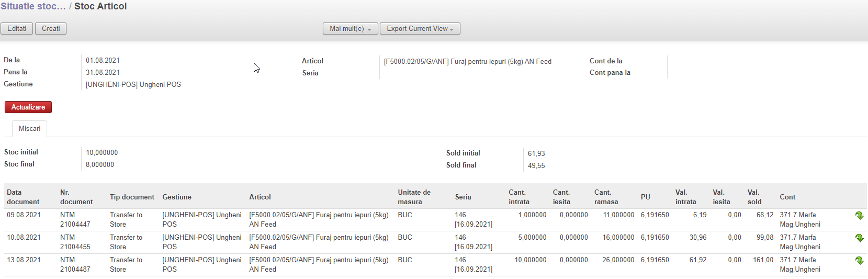Open row with document NTM 21004447
Screen dimensions: 868x279
point(75,219)
